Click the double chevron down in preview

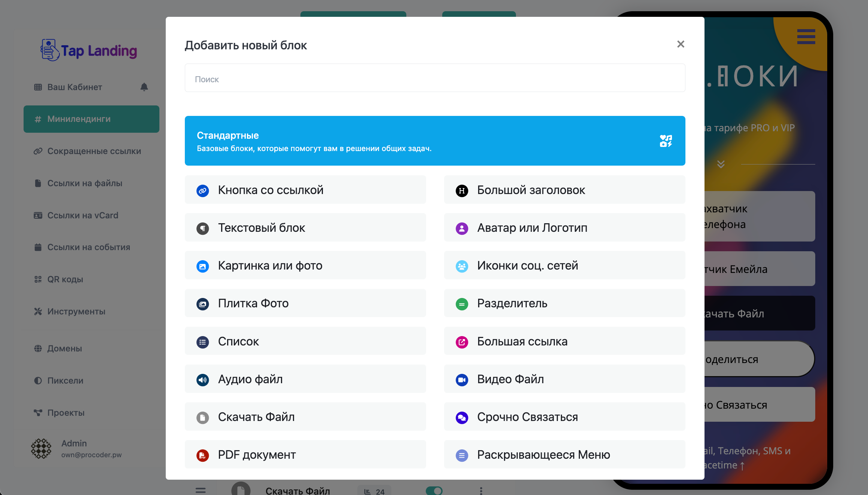[721, 164]
